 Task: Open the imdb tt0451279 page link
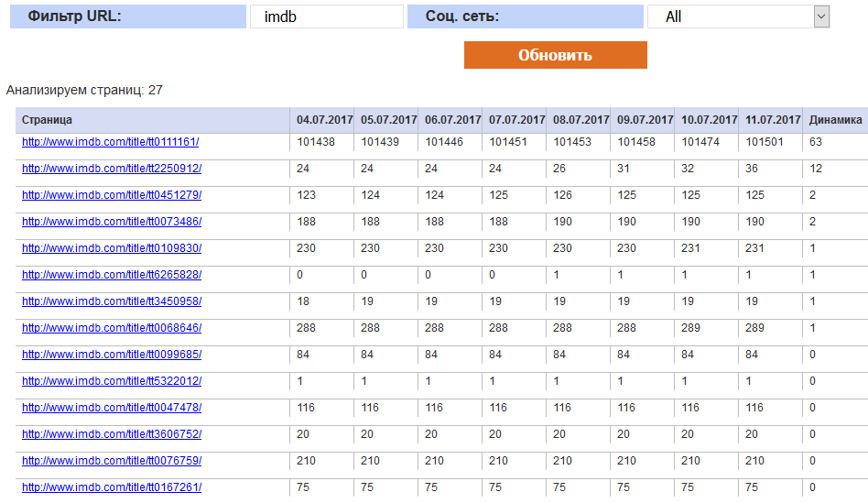coord(112,195)
